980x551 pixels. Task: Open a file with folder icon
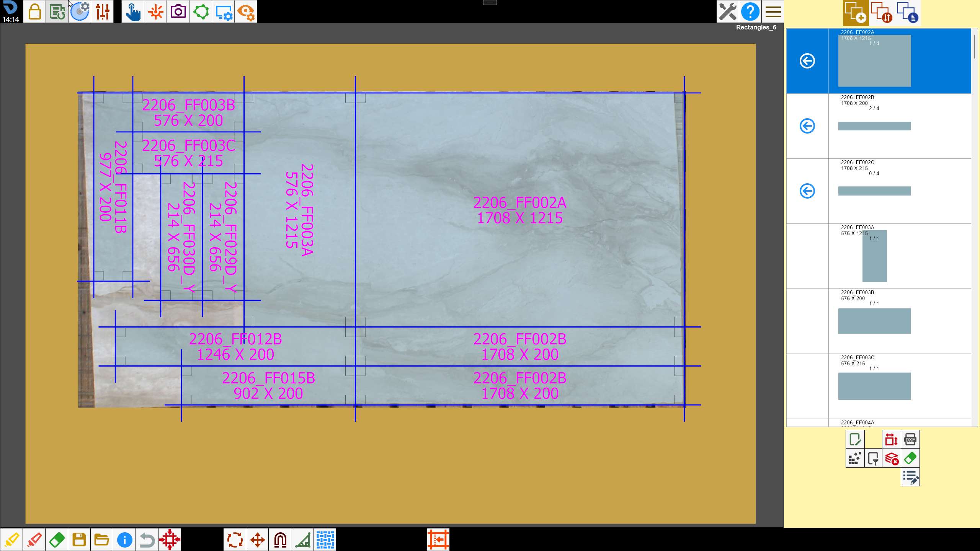click(102, 540)
